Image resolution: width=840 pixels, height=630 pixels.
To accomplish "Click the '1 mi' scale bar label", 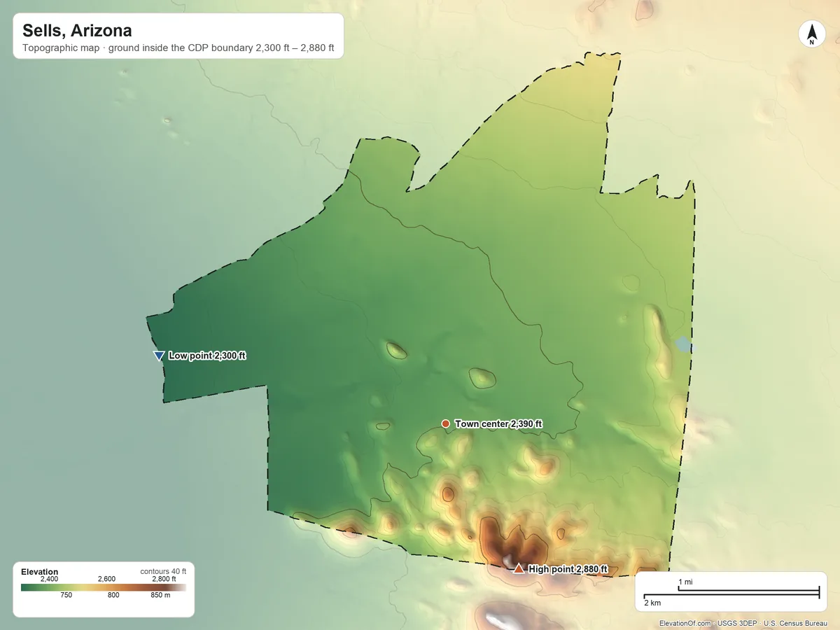I will point(685,582).
